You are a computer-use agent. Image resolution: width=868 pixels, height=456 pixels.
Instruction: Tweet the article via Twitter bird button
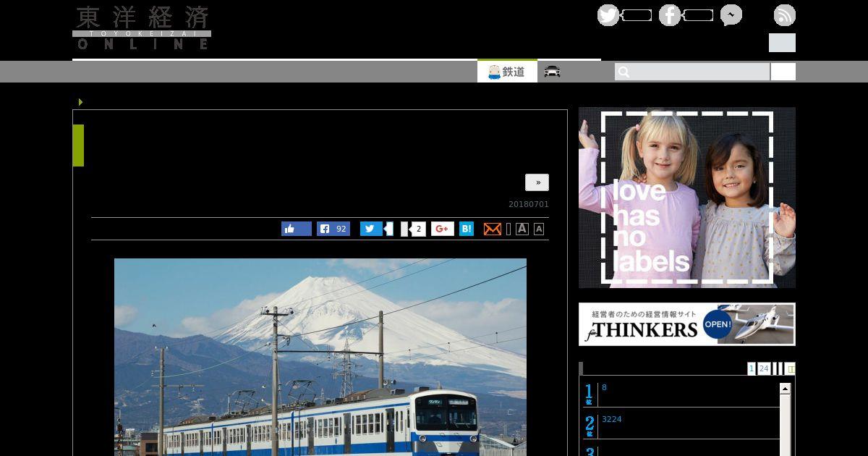point(371,229)
